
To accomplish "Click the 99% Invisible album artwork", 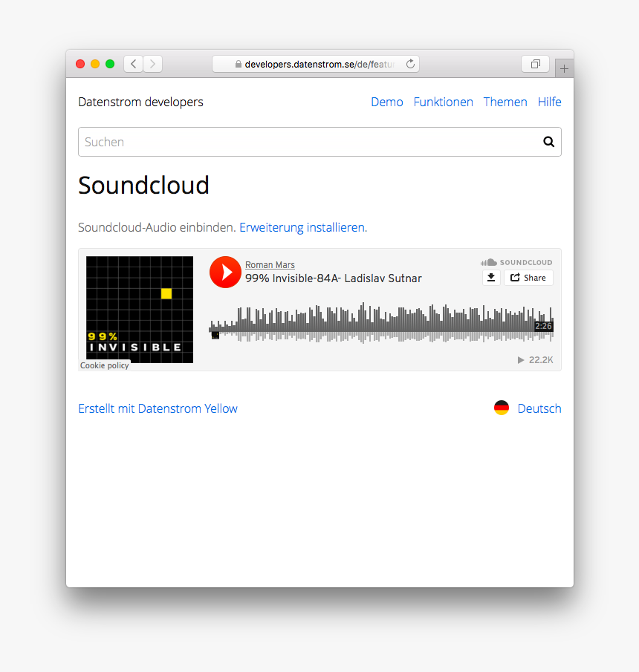I will pos(140,310).
